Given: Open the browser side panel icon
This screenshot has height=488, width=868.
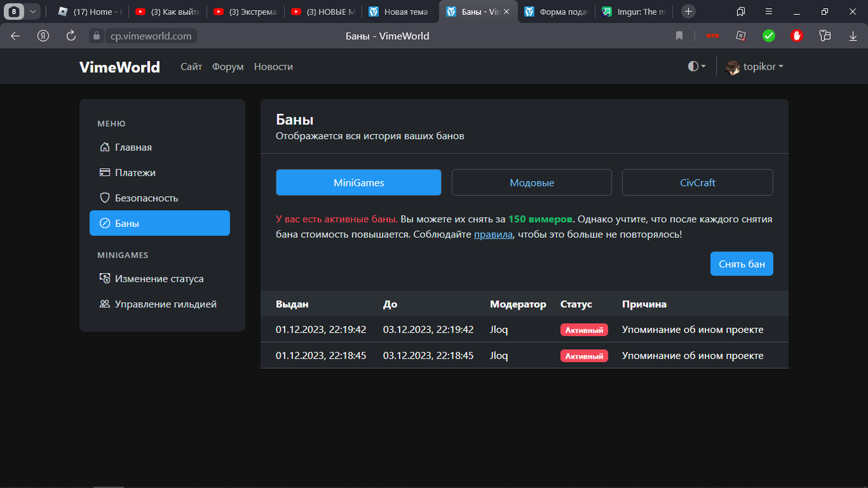Looking at the screenshot, I should (741, 12).
